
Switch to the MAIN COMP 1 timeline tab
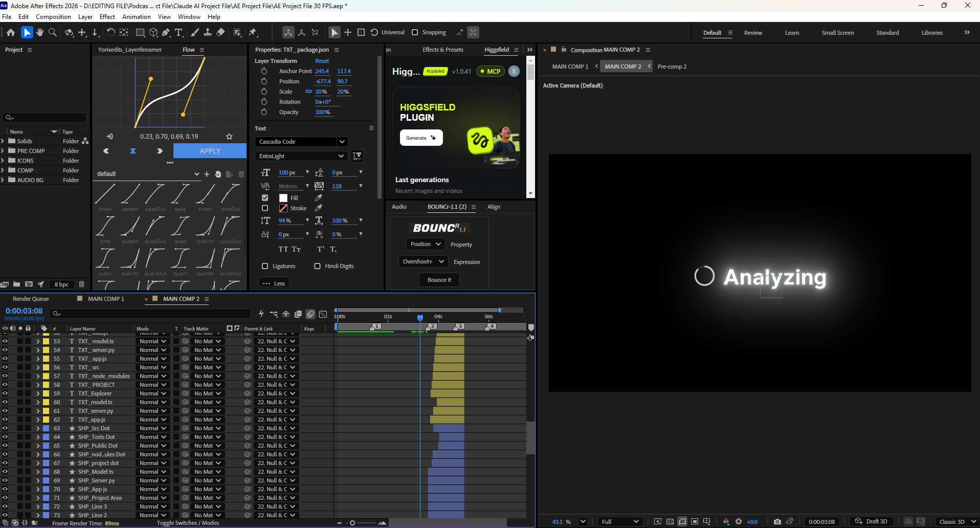pyautogui.click(x=106, y=299)
